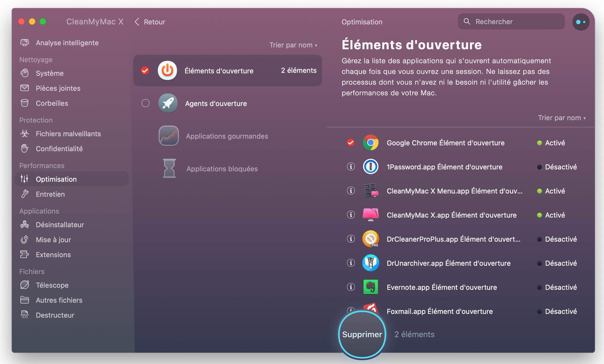Open the Destructeur shredder icon
Image resolution: width=604 pixels, height=364 pixels.
click(25, 315)
